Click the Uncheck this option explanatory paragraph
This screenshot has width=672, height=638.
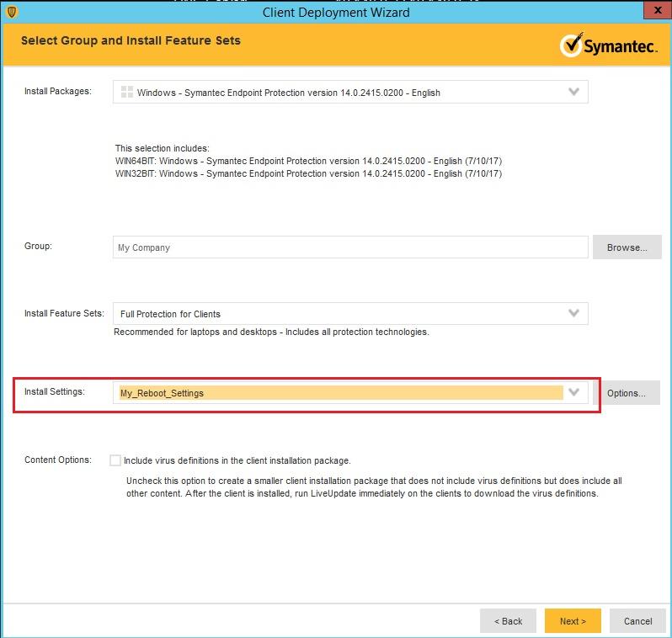pyautogui.click(x=374, y=487)
